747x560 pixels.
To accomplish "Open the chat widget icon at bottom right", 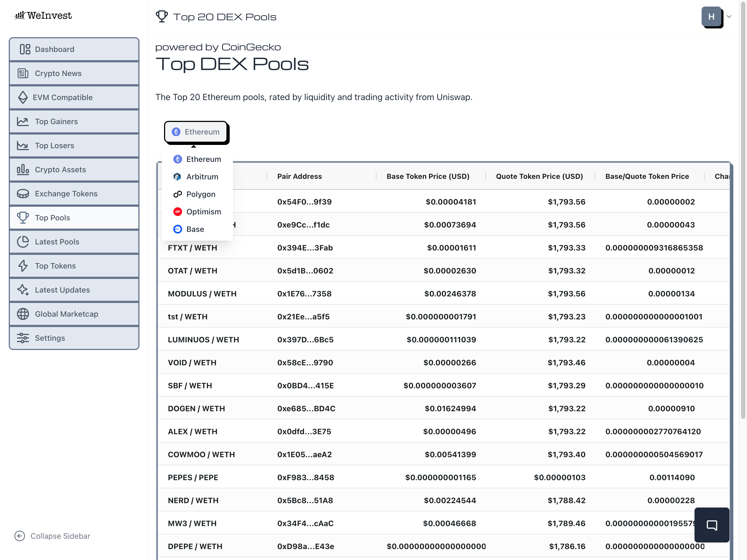I will tap(711, 525).
